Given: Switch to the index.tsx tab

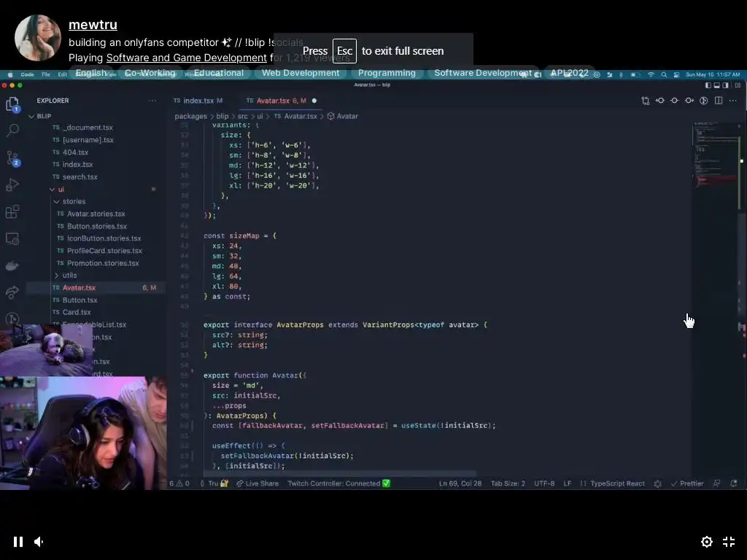Looking at the screenshot, I should click(x=198, y=101).
